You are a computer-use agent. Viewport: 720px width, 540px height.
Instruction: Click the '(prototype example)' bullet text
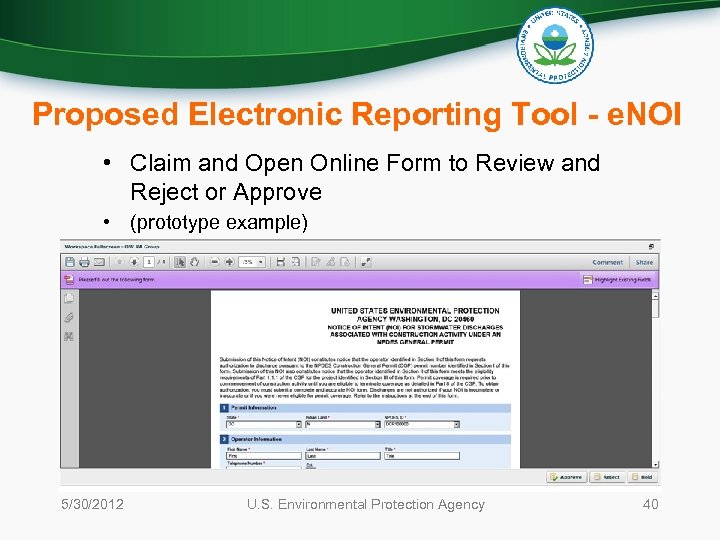pos(219,222)
